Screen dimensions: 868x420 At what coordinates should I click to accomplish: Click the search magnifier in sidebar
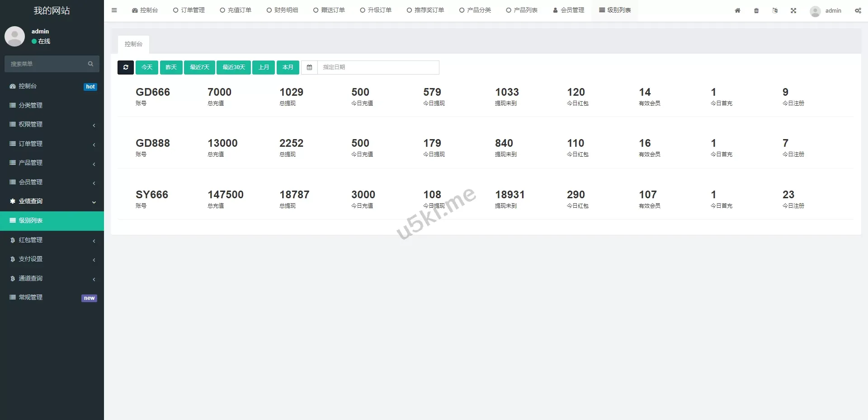pyautogui.click(x=90, y=64)
